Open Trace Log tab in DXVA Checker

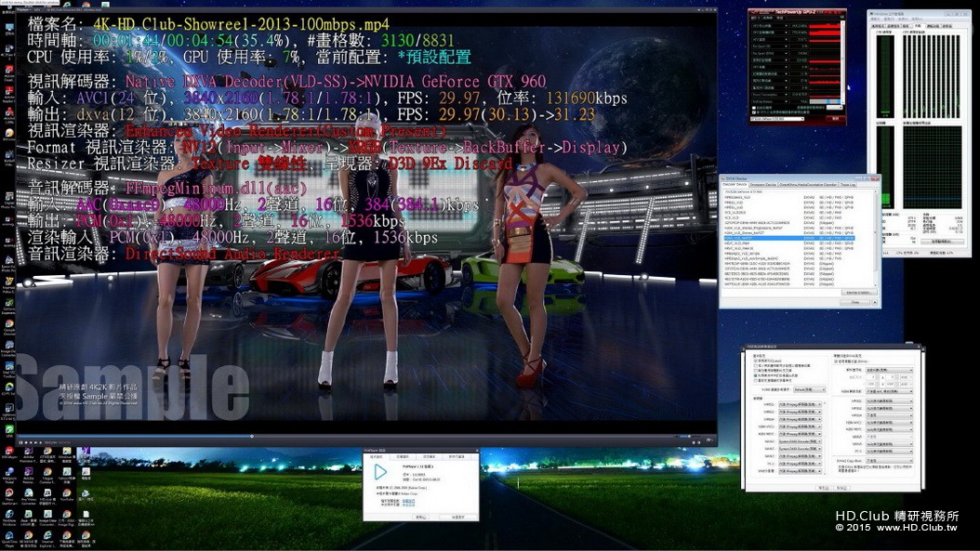click(x=848, y=184)
